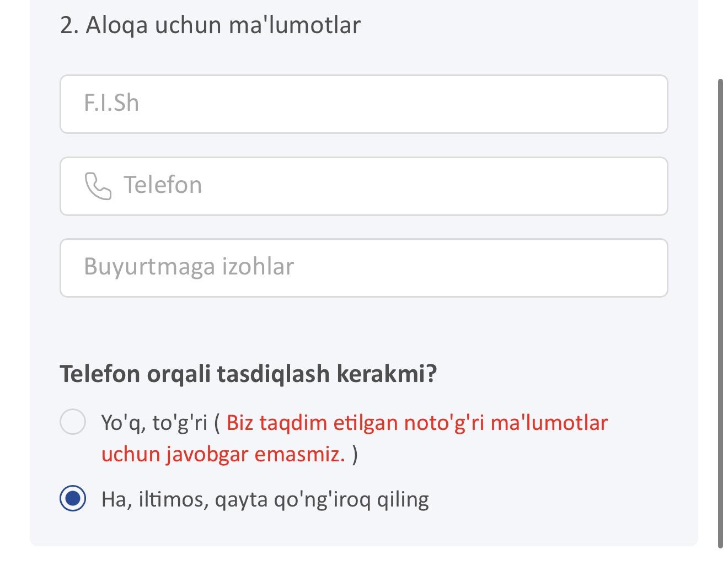Select the Ha, iltimos radio button
Viewport: 728px width, 571px height.
coord(73,498)
